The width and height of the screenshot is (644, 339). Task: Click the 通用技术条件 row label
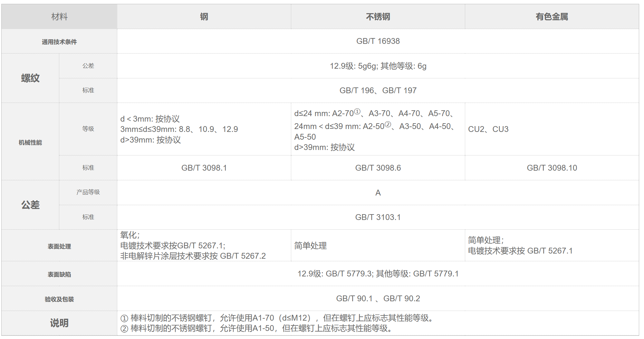59,41
